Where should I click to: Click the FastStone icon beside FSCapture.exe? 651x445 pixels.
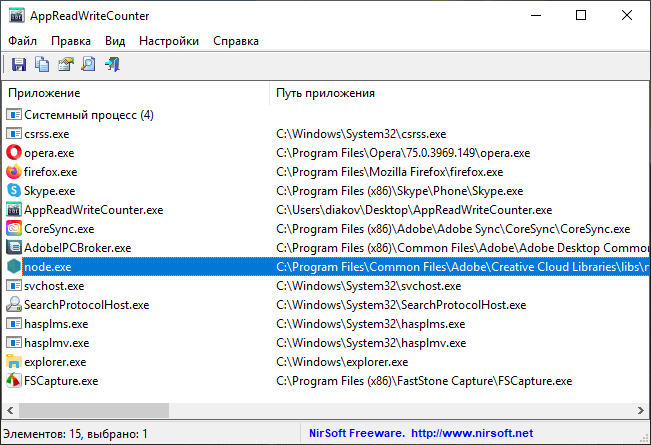pyautogui.click(x=14, y=381)
